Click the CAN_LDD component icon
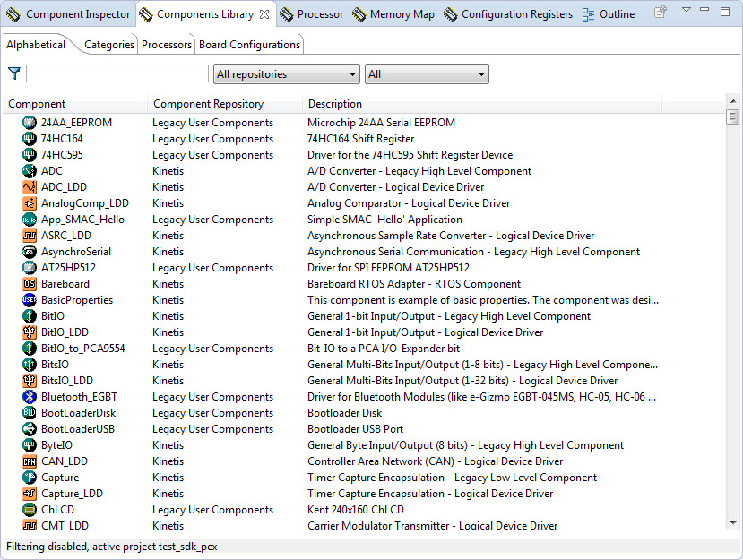 (x=29, y=461)
